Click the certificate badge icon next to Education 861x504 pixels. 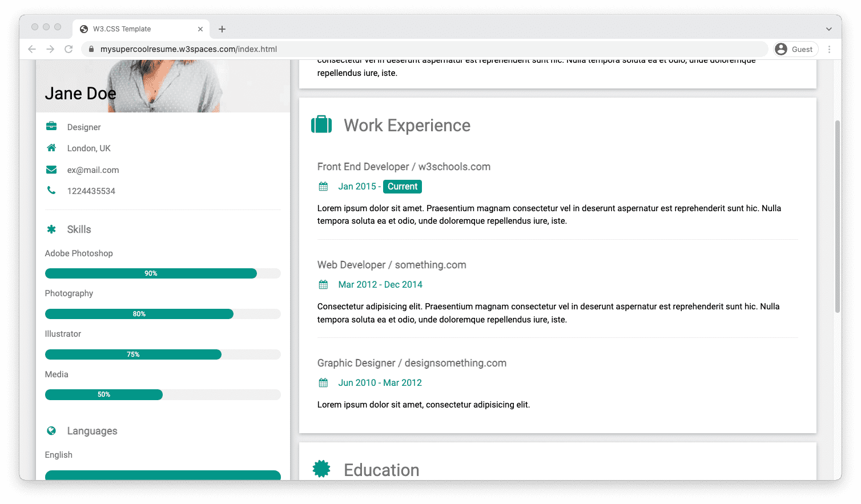point(321,468)
